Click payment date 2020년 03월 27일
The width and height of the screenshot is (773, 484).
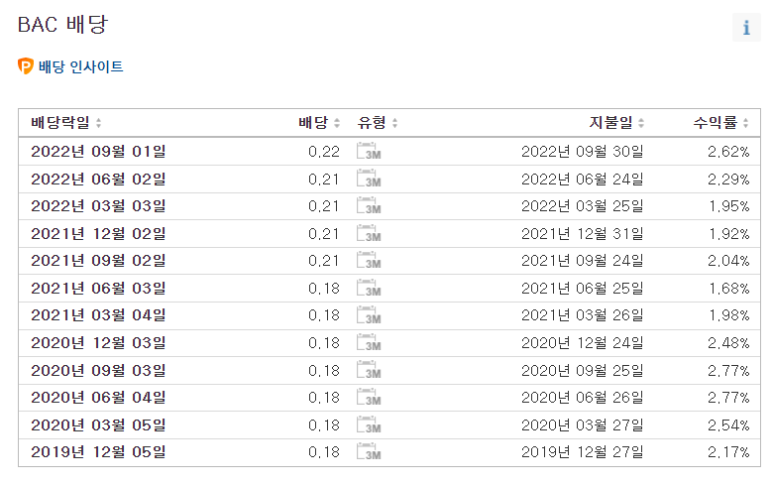[x=582, y=425]
